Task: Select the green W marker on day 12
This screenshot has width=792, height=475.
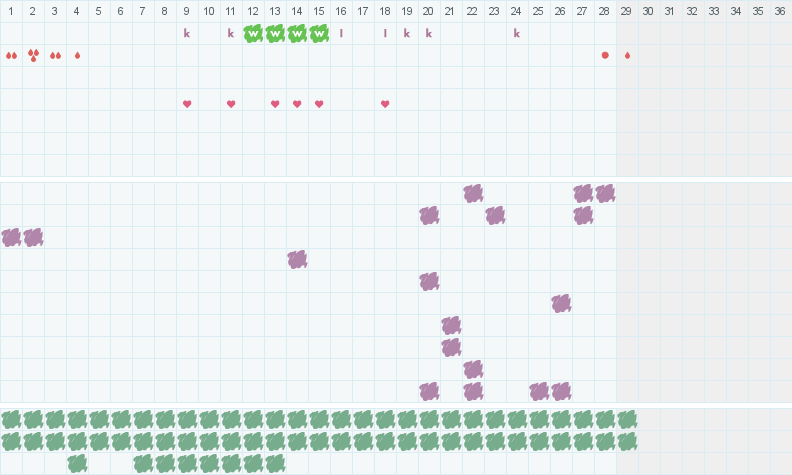Action: click(x=253, y=33)
